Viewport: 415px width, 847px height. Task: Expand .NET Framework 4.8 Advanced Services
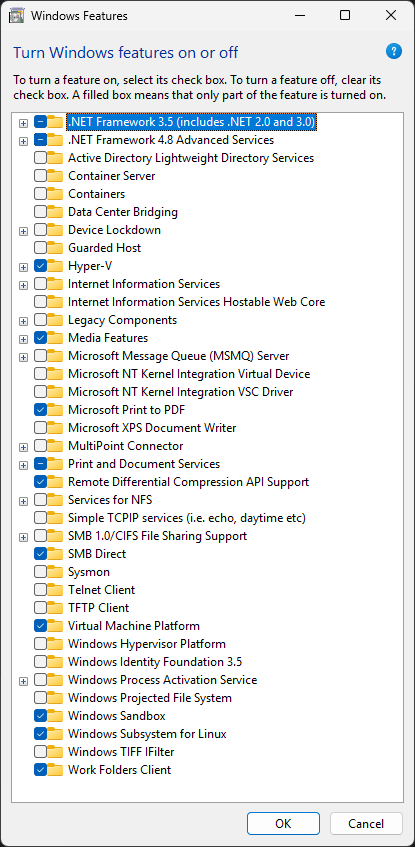click(23, 142)
